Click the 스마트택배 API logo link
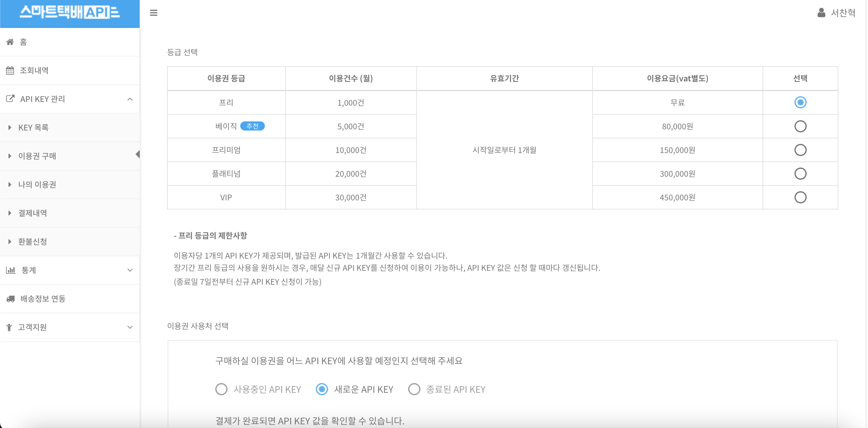This screenshot has width=868, height=428. (70, 13)
